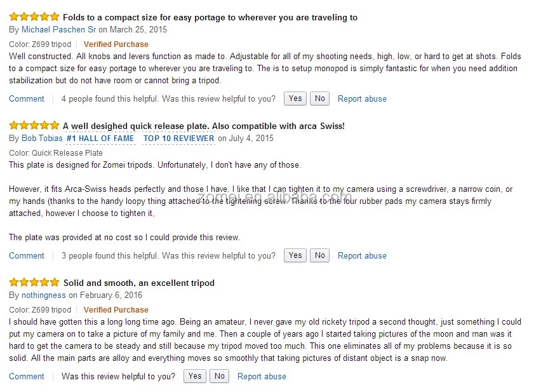Screen dimensions: 548x392
Task: Click the #1 HALL OF FAME badge
Action: coord(100,138)
